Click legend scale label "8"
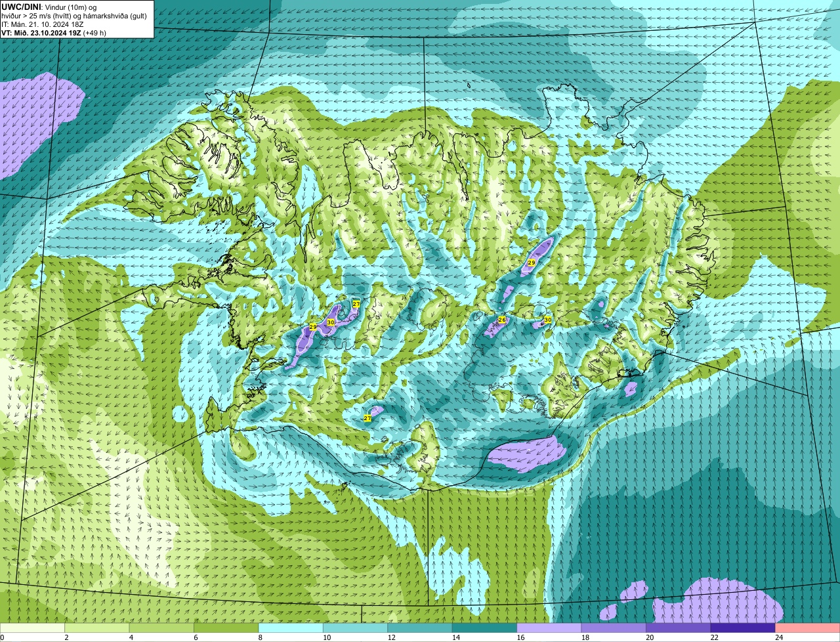The width and height of the screenshot is (840, 642). (260, 637)
